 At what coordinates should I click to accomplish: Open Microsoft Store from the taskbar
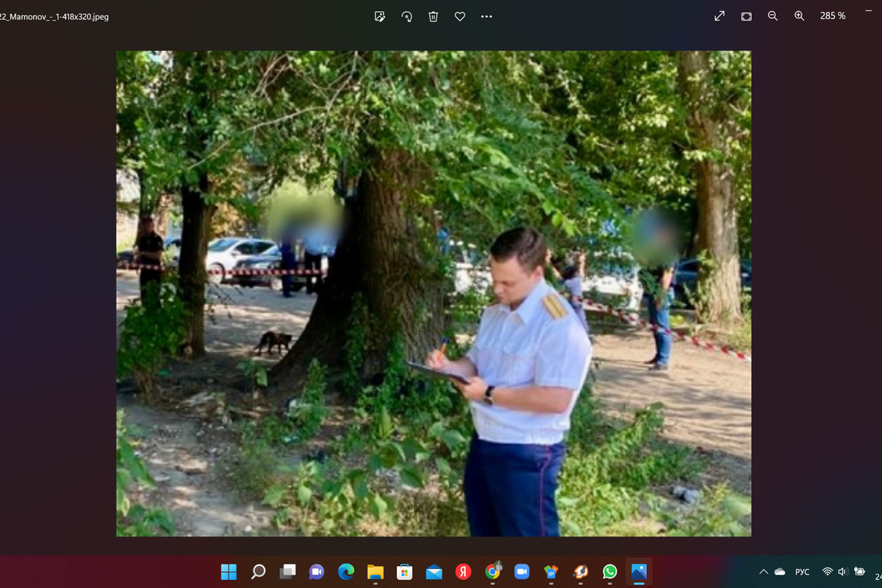404,572
